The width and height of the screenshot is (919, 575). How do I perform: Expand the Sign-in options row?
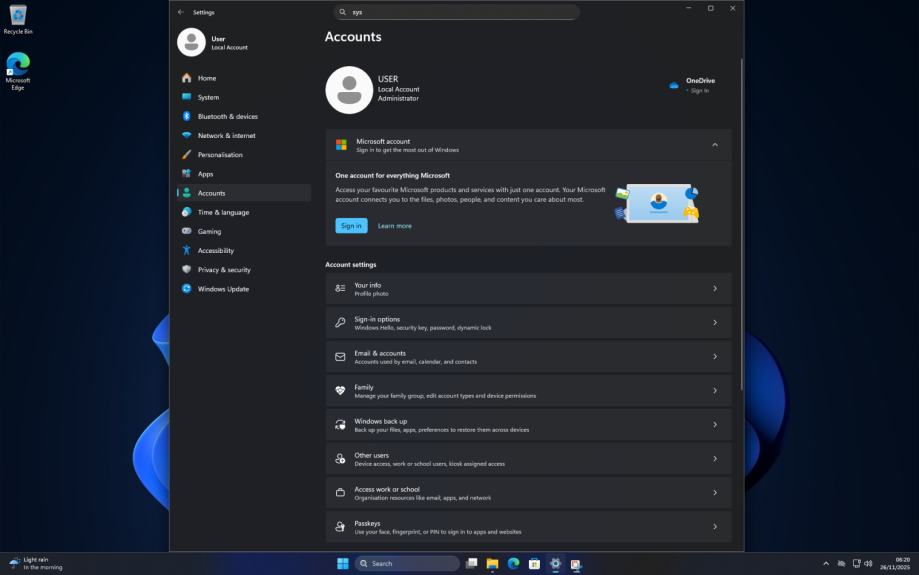(714, 323)
